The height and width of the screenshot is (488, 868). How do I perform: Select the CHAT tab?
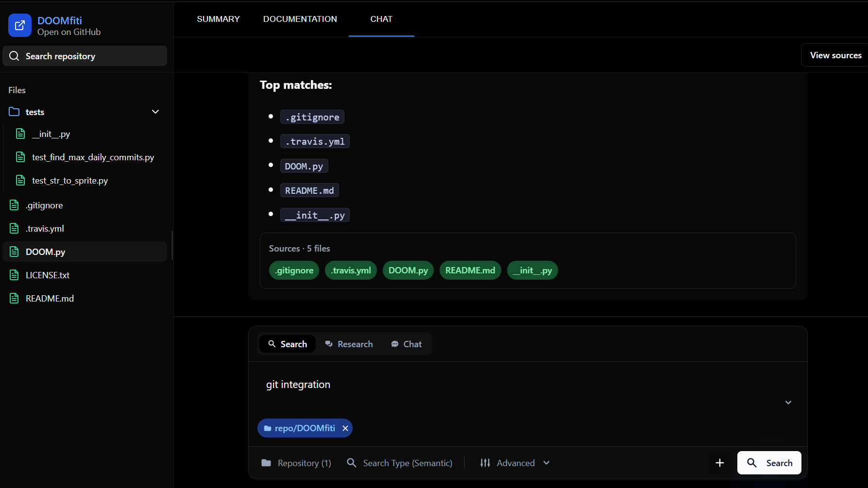[x=381, y=19]
